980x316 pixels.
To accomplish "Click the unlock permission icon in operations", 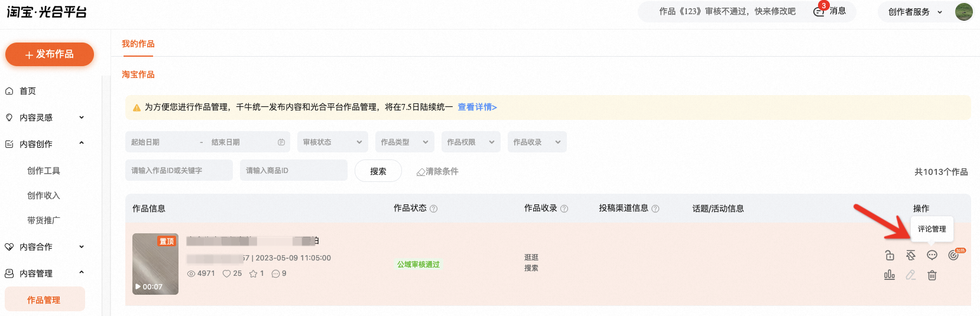I will click(x=890, y=255).
